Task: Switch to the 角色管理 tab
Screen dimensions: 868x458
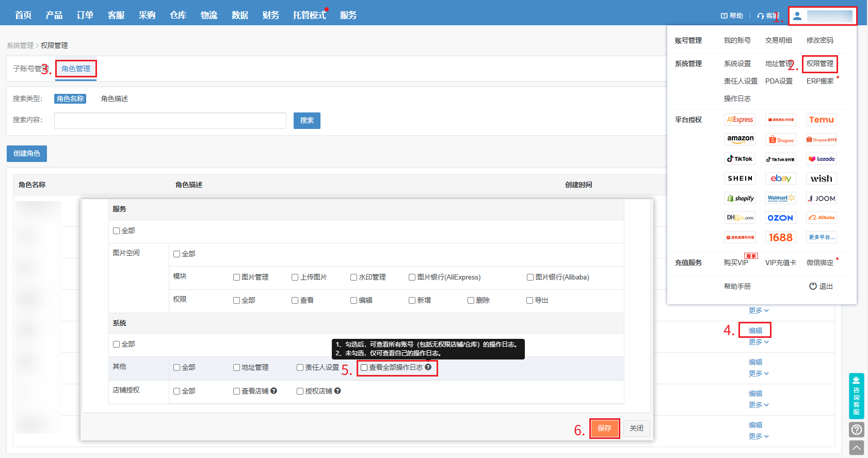Action: click(76, 69)
